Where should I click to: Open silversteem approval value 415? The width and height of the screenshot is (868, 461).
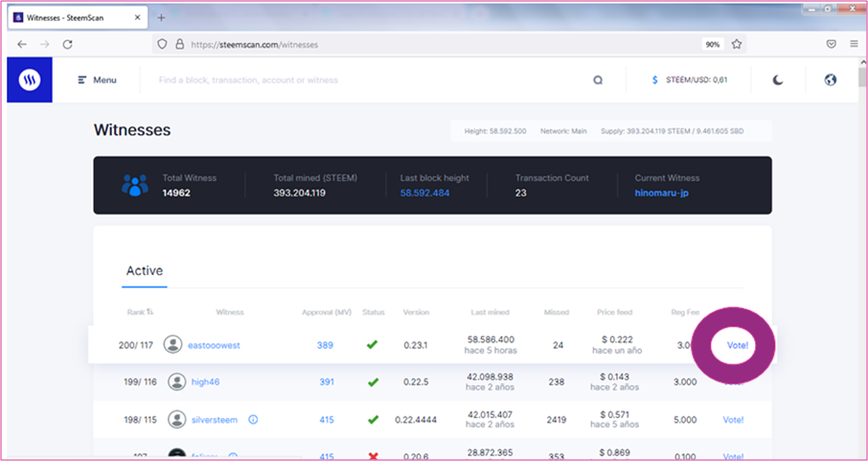tap(327, 420)
